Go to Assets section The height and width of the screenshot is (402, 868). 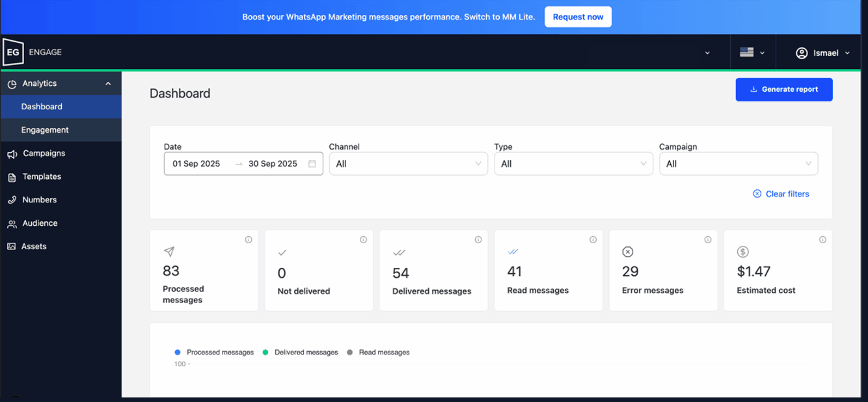pyautogui.click(x=61, y=247)
